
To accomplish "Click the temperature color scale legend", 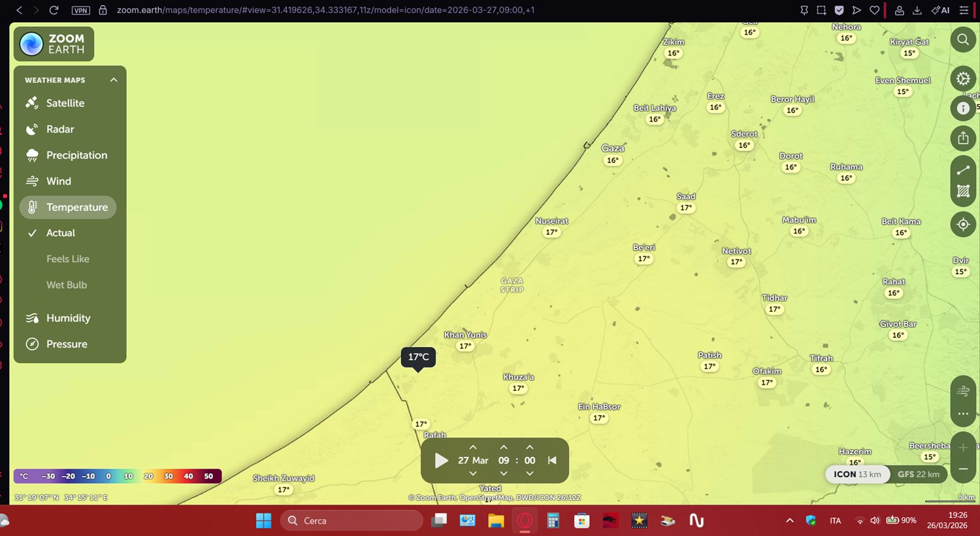I will pos(118,476).
